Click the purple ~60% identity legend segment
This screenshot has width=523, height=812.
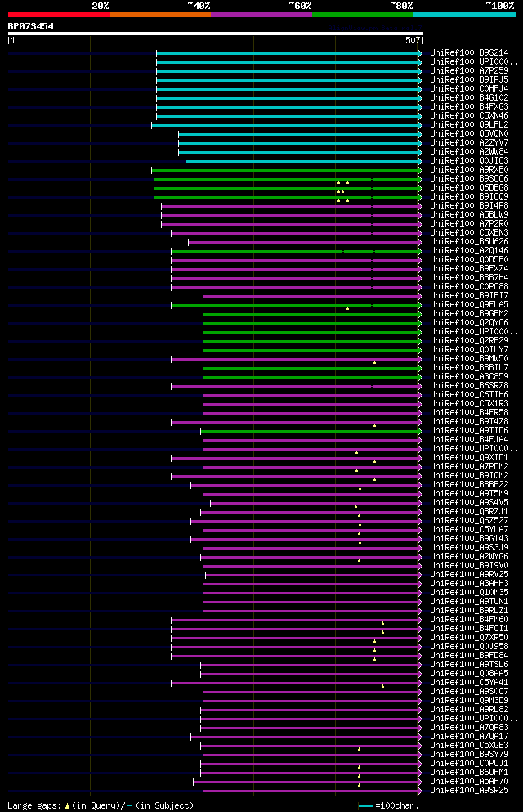(x=261, y=15)
